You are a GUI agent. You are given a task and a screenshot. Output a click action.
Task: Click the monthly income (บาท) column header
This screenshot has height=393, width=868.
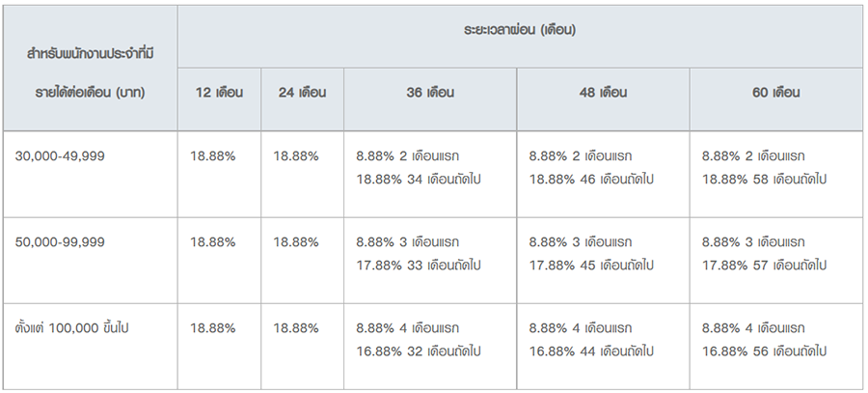(91, 69)
